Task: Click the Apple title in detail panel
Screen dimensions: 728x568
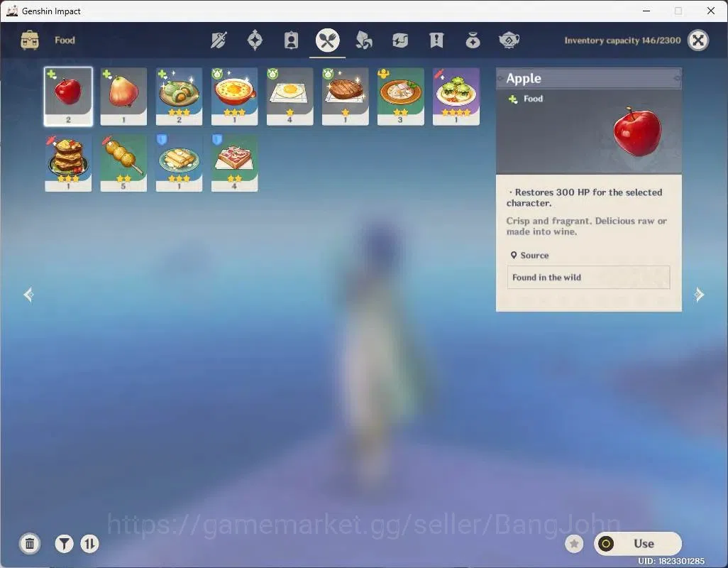Action: point(524,78)
